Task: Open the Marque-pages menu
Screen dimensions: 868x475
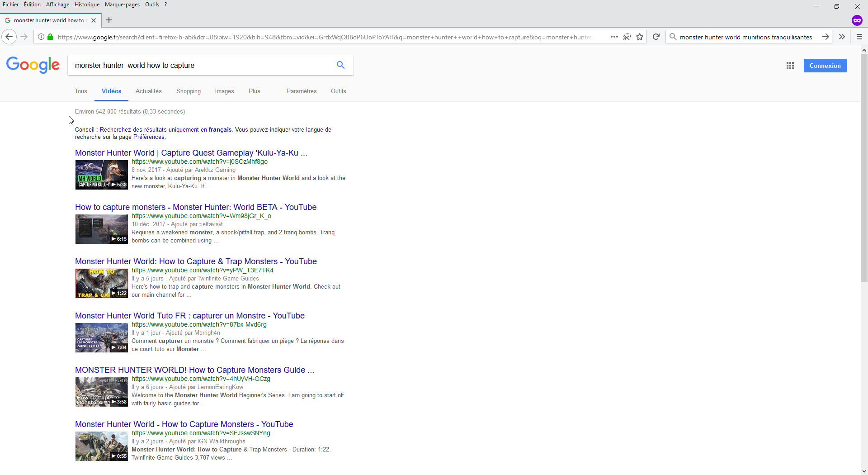Action: click(x=122, y=5)
